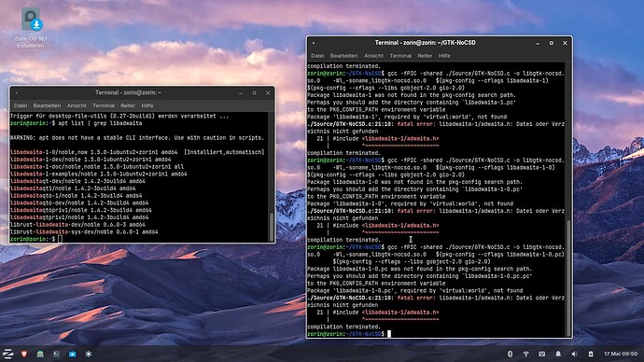Viewport: 644px width, 362px height.
Task: Click title 'Terminal - zorin@zorin: ~'
Action: (128, 92)
